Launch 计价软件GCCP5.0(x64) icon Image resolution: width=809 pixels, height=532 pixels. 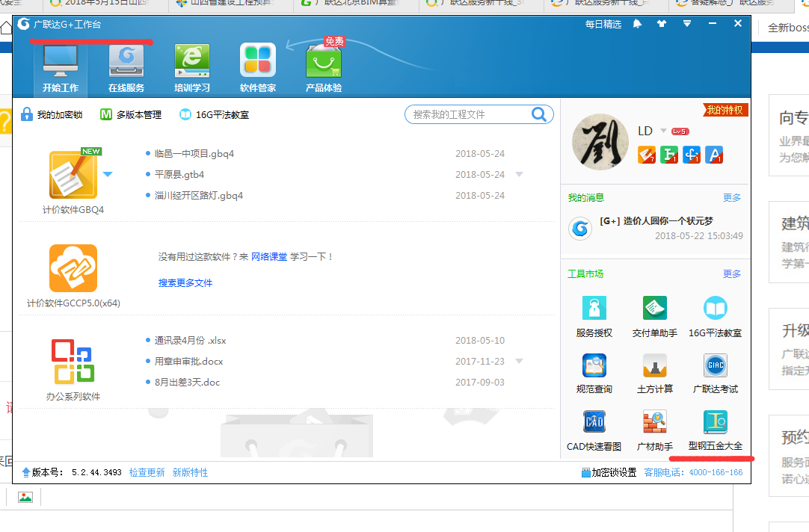[x=73, y=268]
